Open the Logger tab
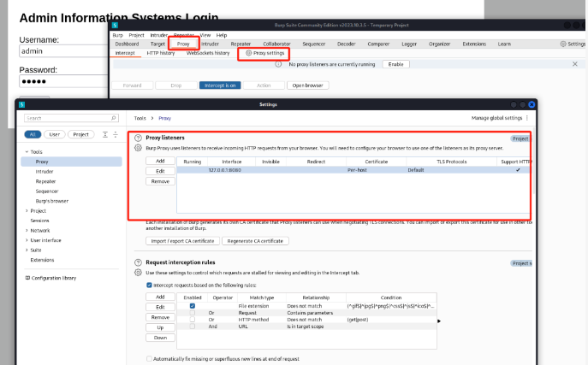 409,44
